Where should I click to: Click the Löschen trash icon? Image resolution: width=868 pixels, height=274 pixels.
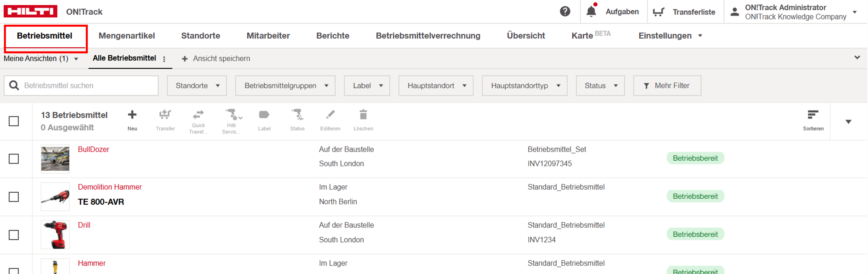click(363, 115)
